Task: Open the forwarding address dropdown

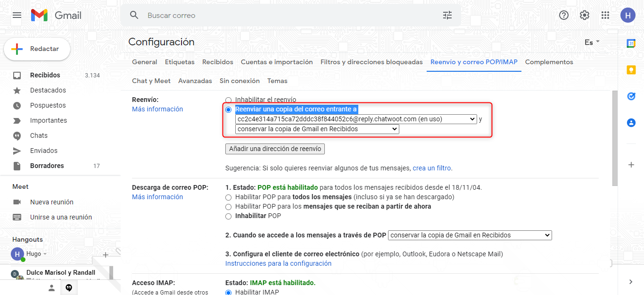Action: pos(356,119)
